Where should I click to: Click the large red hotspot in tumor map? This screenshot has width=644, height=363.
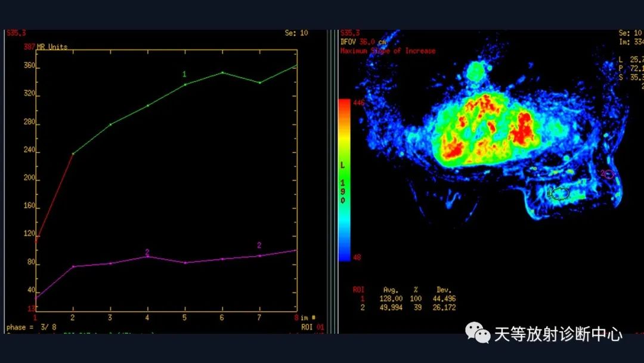coord(524,130)
